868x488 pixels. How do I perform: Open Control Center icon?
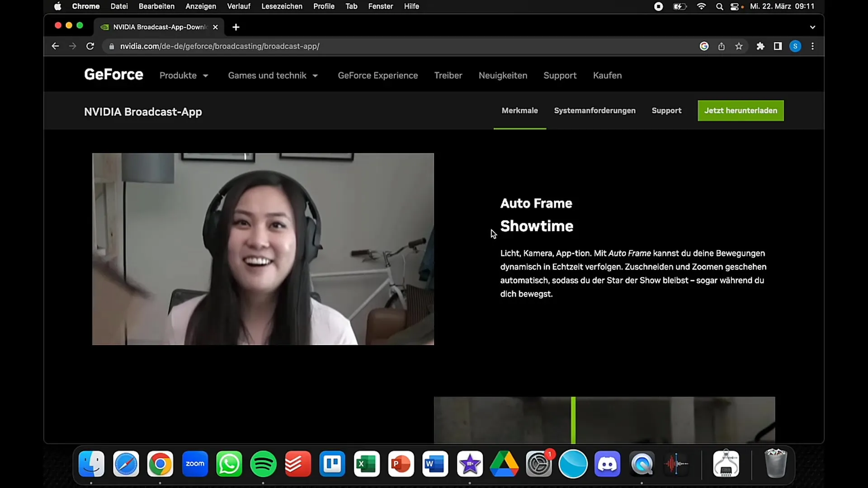(x=735, y=6)
